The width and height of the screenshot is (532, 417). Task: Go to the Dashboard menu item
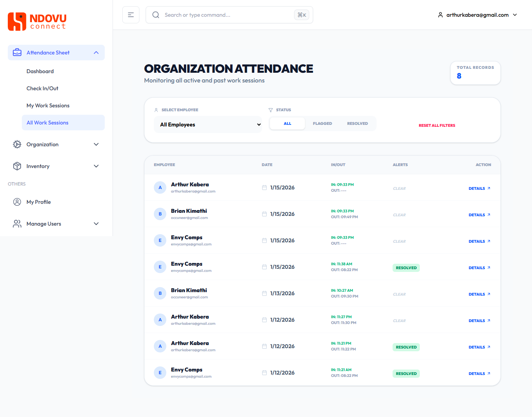[x=40, y=71]
